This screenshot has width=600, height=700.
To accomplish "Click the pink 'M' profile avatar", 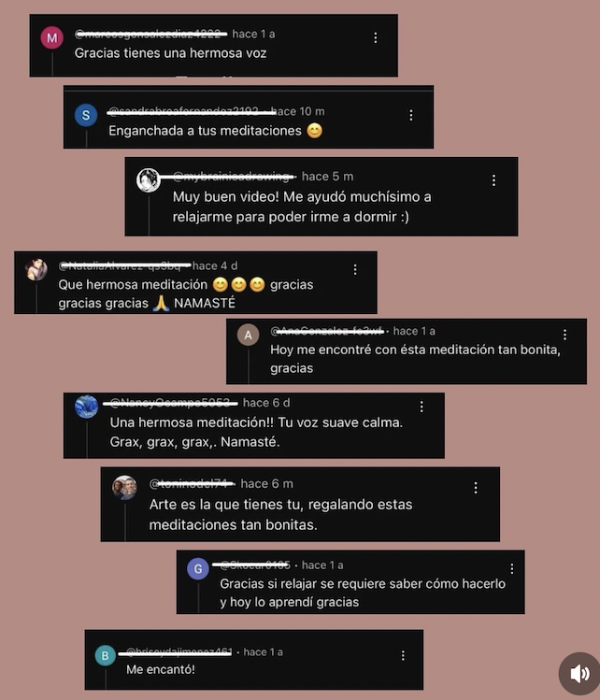I will pyautogui.click(x=51, y=38).
